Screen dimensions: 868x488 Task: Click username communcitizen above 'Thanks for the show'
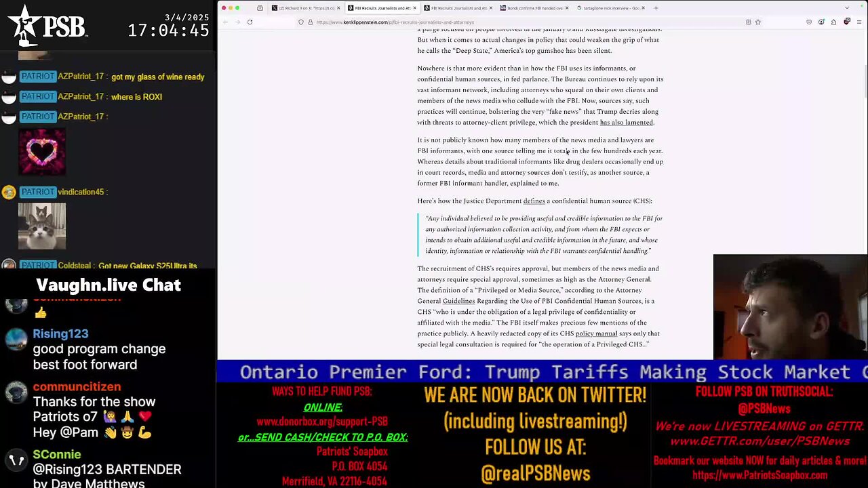point(77,386)
